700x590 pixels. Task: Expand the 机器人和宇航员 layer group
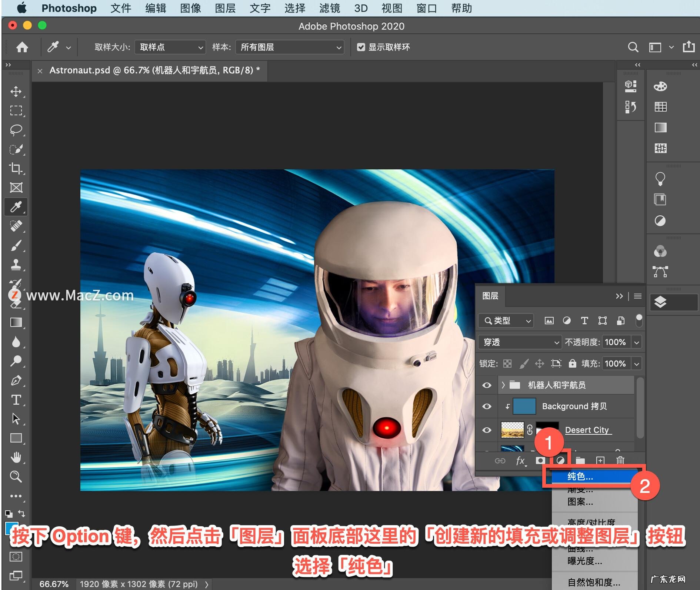503,385
